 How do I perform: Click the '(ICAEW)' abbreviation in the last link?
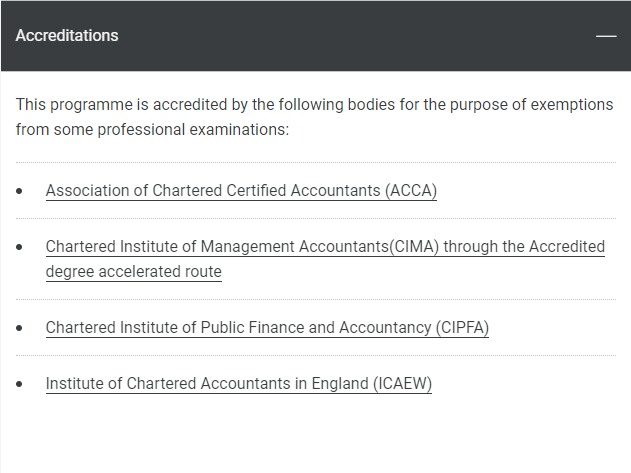click(x=402, y=383)
